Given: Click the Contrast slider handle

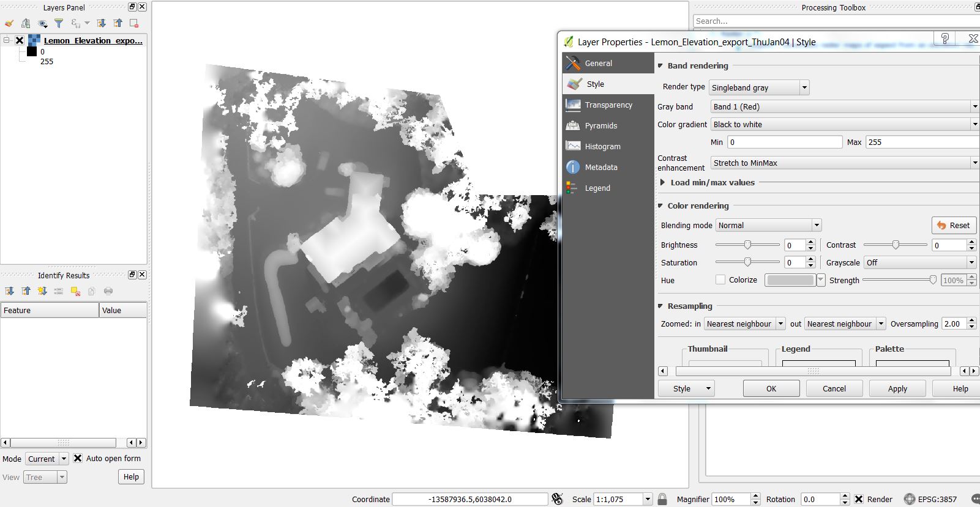Looking at the screenshot, I should (x=896, y=245).
